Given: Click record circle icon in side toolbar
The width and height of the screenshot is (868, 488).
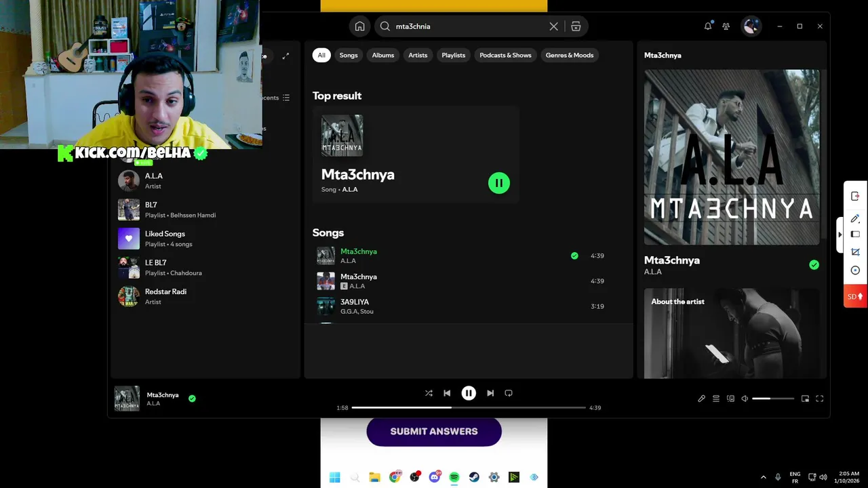Looking at the screenshot, I should [855, 270].
